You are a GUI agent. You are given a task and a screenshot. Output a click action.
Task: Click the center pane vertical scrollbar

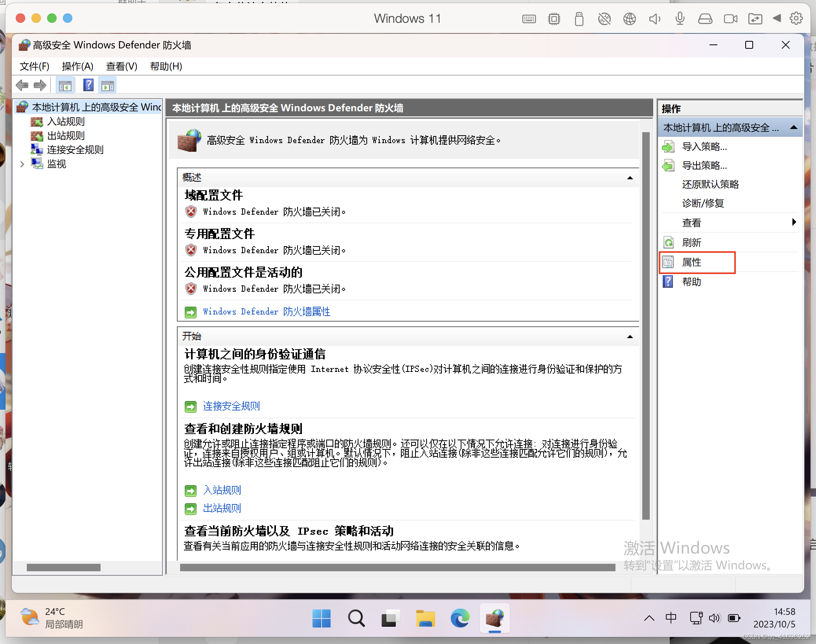[x=646, y=326]
